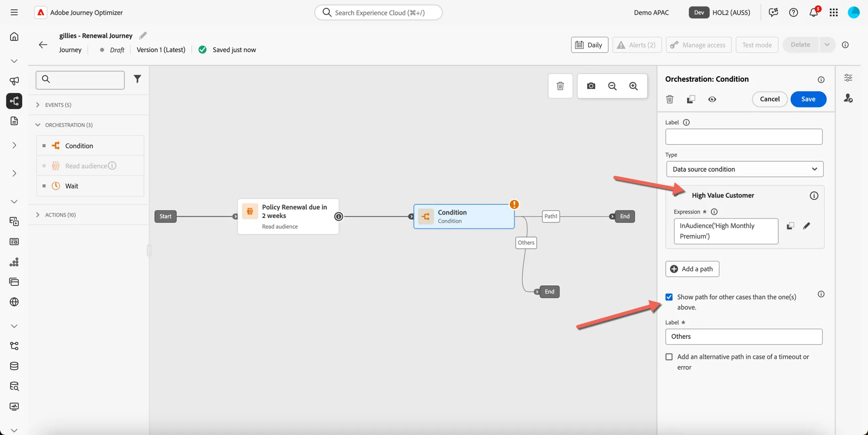Open the notifications bell
Screen dimensions: 868x435
[x=814, y=13]
